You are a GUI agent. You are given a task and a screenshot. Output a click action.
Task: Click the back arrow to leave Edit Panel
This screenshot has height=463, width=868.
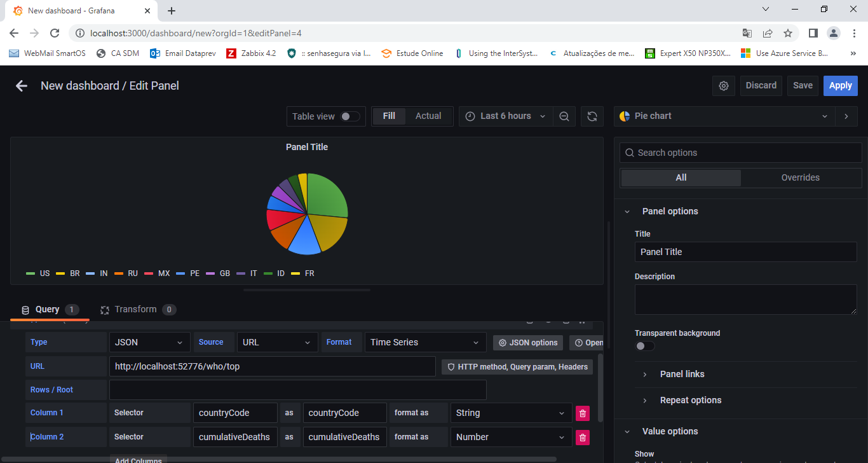[22, 86]
